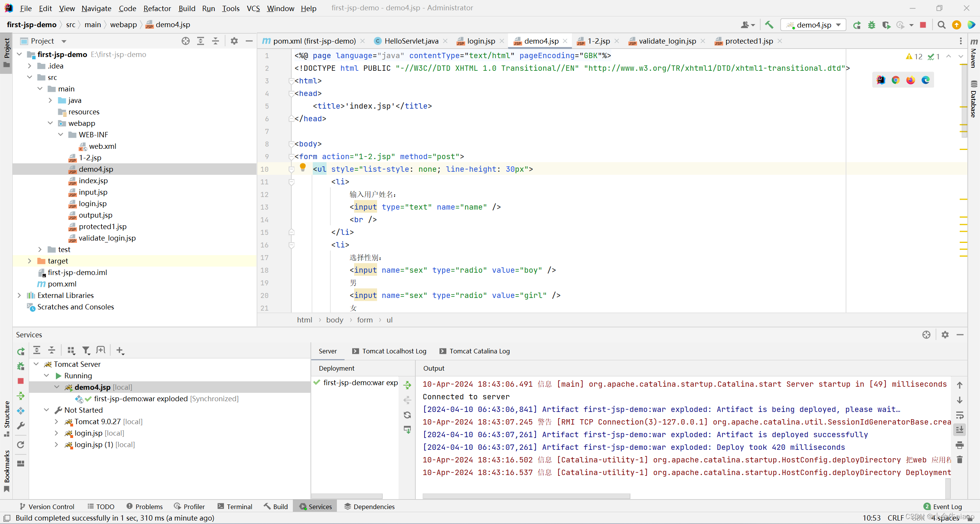Toggle scroll to end of output
The height and width of the screenshot is (524, 980).
tap(960, 430)
